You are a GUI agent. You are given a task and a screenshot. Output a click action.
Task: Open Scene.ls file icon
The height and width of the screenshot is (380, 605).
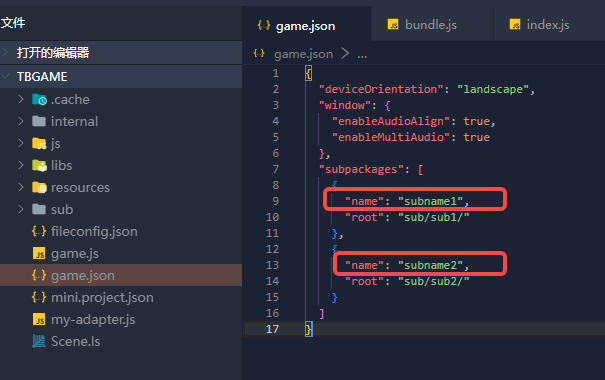click(x=39, y=341)
